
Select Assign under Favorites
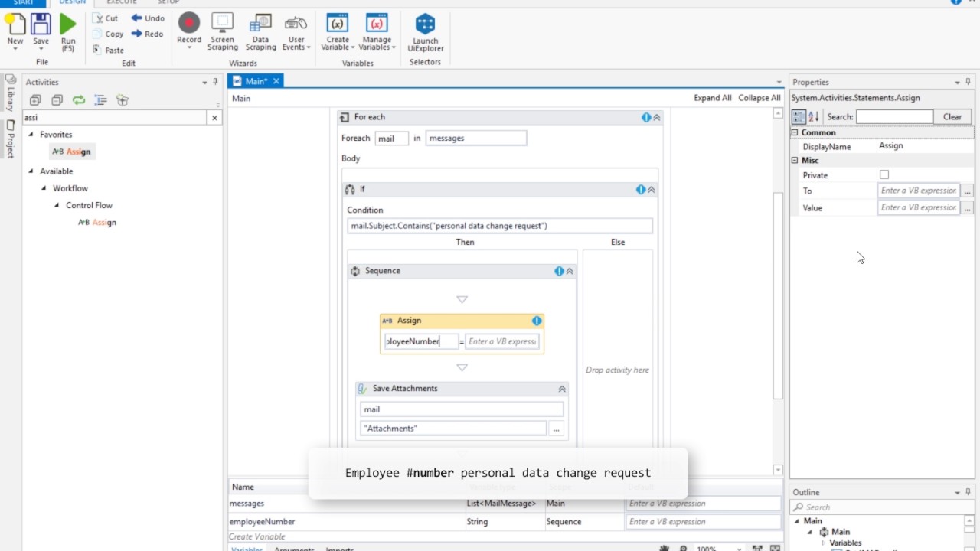pyautogui.click(x=71, y=152)
